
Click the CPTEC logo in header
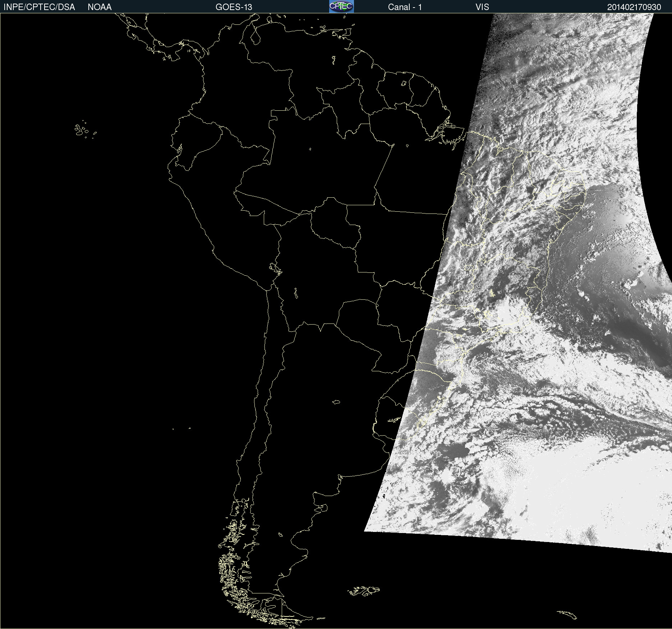coord(341,6)
